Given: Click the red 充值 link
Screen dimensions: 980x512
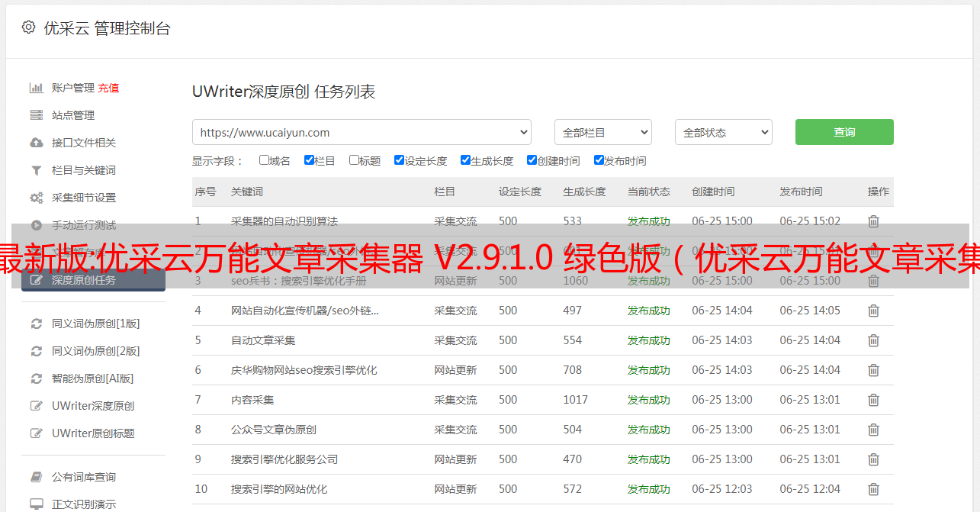Looking at the screenshot, I should [x=108, y=88].
